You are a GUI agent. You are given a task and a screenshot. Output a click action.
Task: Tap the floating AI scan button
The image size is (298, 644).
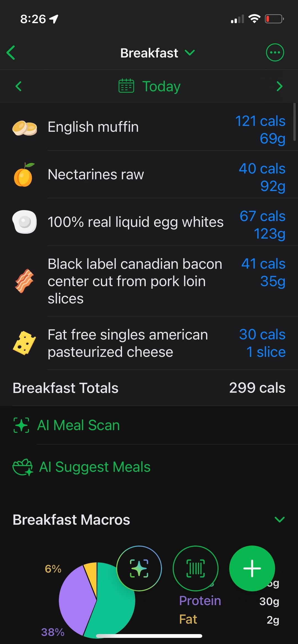pyautogui.click(x=139, y=568)
